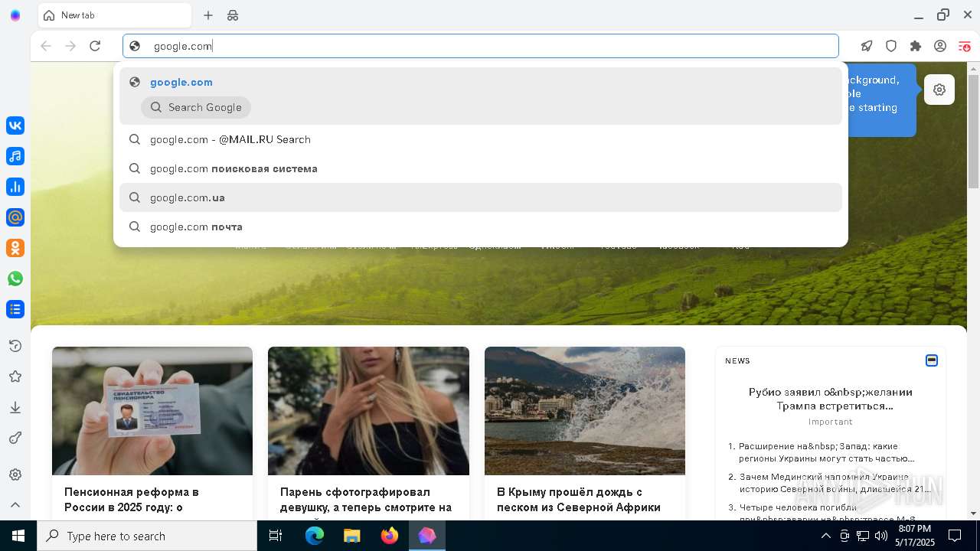The width and height of the screenshot is (980, 551).
Task: Click the address bar with google.com
Action: coord(481,46)
